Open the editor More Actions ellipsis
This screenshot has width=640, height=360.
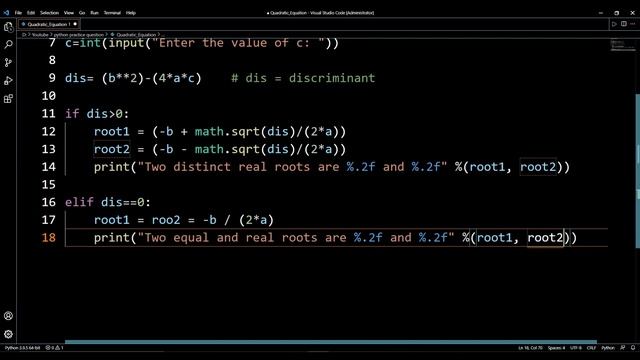pyautogui.click(x=633, y=24)
